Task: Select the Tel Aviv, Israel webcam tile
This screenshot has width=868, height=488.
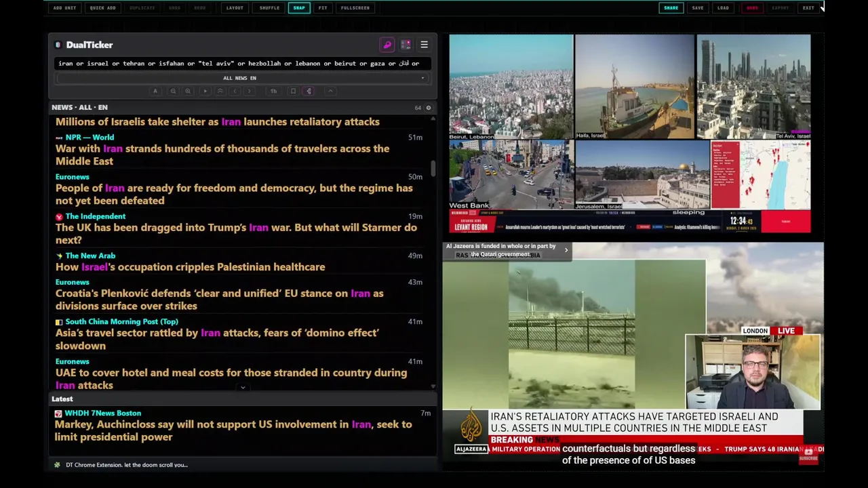Action: coord(753,87)
